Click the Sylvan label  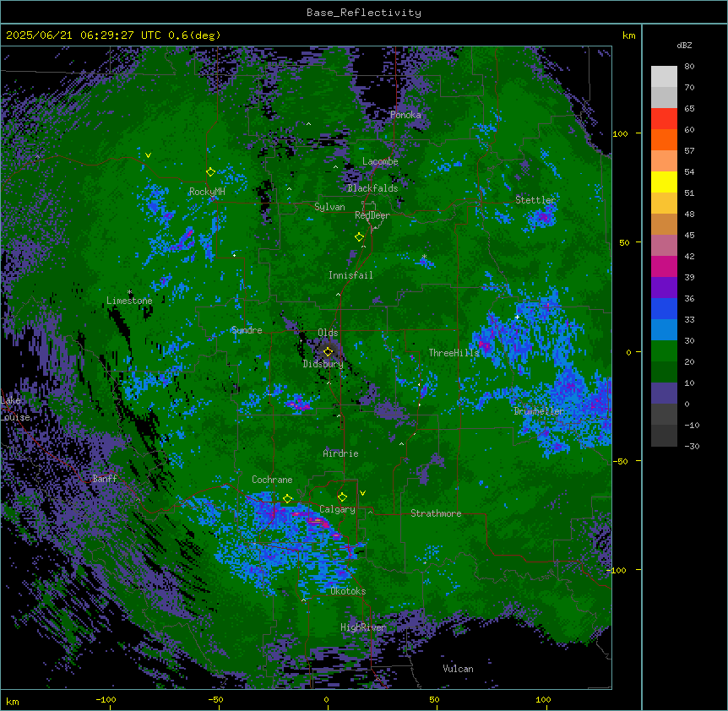click(x=329, y=207)
